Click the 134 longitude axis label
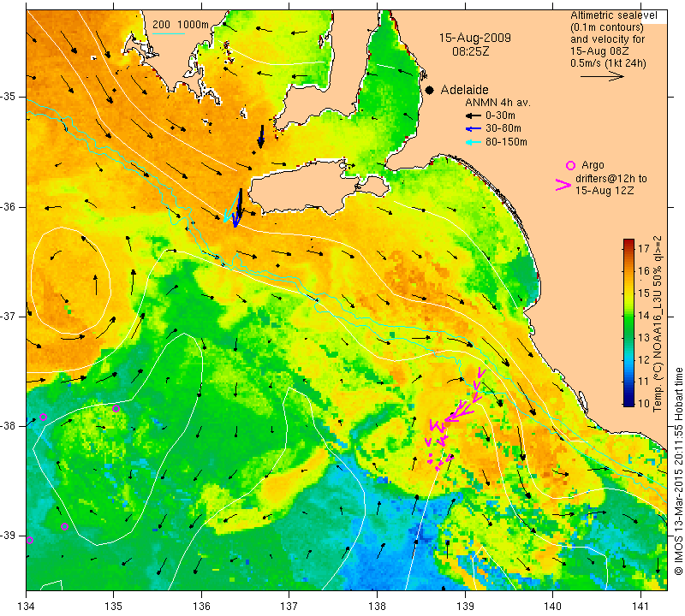This screenshot has width=685, height=616. [27, 607]
